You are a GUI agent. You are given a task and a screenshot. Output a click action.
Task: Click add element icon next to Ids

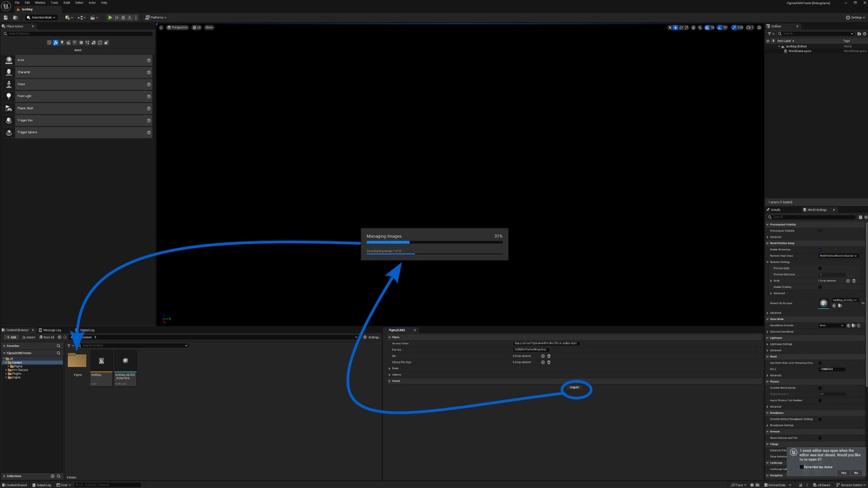click(542, 356)
